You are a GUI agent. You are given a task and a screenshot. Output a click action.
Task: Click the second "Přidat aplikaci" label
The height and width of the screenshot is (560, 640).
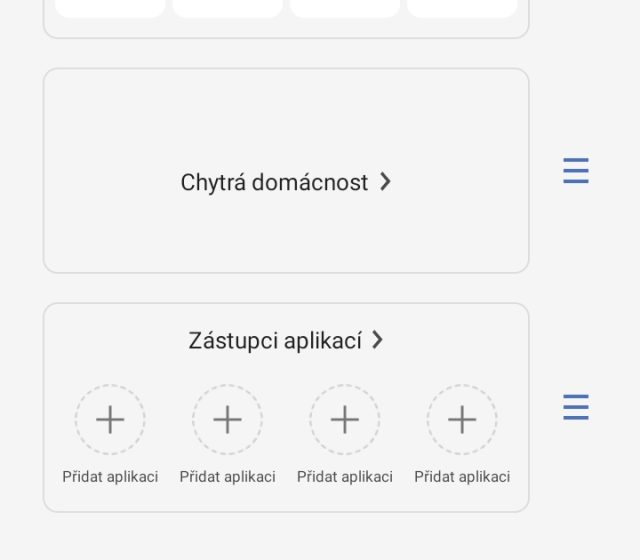[227, 477]
